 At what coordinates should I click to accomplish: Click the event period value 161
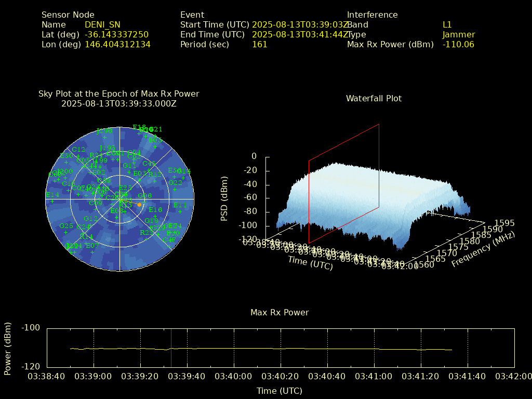click(259, 45)
